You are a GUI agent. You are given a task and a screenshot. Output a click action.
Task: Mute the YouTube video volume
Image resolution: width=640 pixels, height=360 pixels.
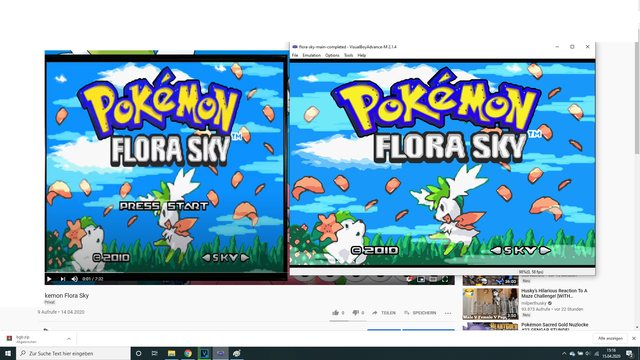pyautogui.click(x=75, y=279)
